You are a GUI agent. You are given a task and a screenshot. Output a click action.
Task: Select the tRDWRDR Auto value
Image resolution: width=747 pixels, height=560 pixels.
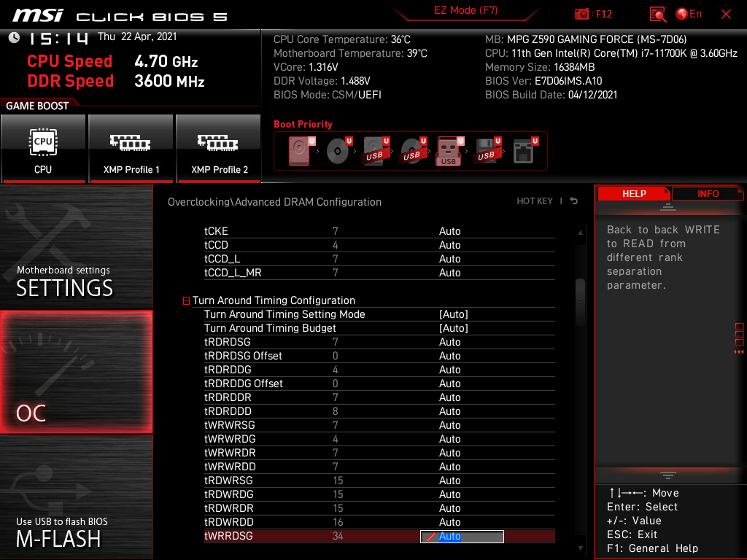pyautogui.click(x=449, y=508)
